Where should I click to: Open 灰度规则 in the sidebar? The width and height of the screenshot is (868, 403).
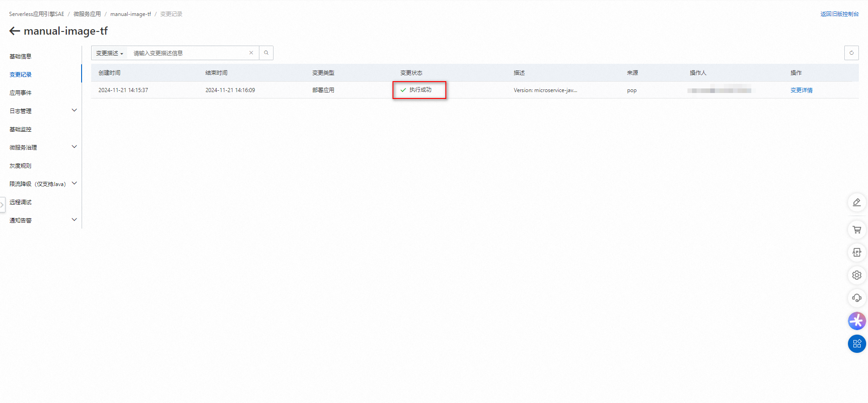pos(21,166)
